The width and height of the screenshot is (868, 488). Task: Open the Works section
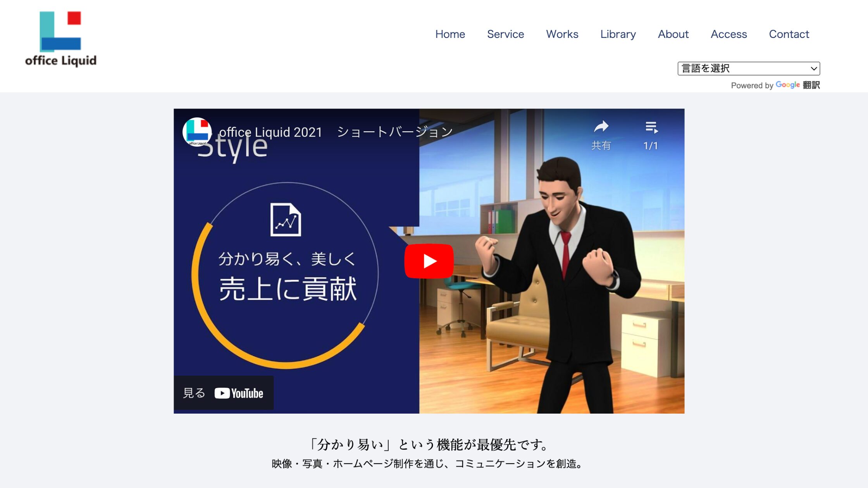[x=562, y=34]
